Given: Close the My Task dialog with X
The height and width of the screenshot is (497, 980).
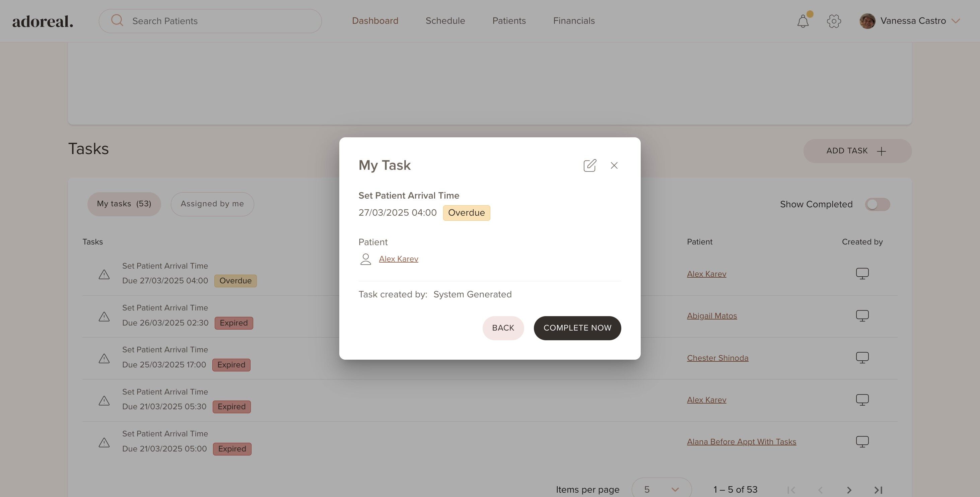Looking at the screenshot, I should click(x=614, y=165).
